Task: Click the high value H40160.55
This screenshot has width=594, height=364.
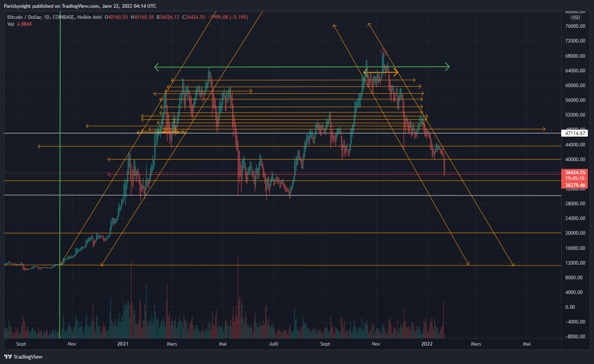Action: coord(142,17)
